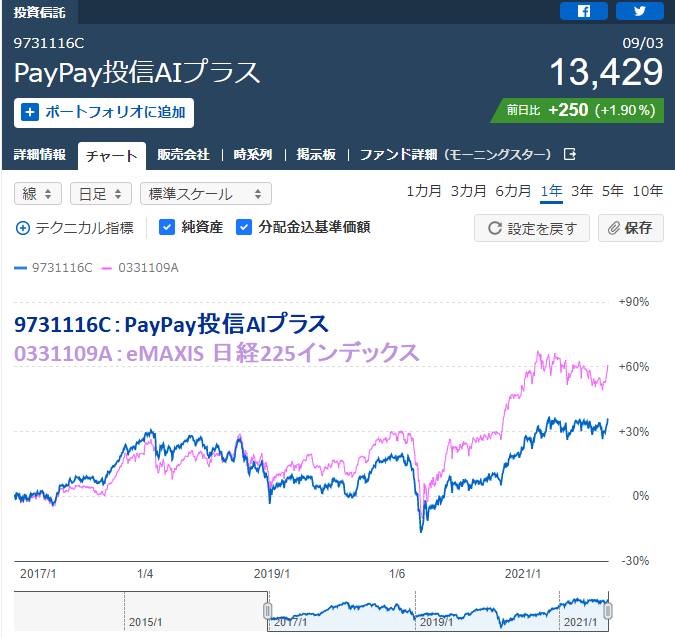Click the plus circle icon for テクニカル指標

(23, 228)
